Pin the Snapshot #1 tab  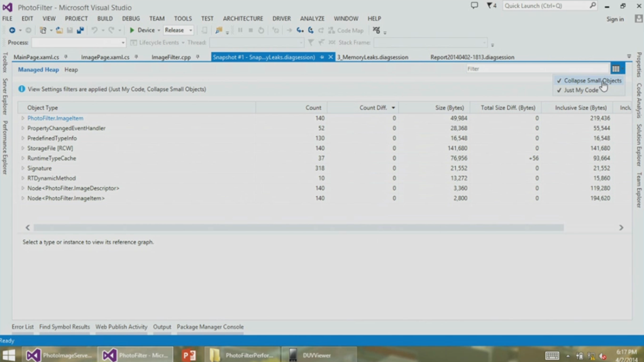pos(322,57)
